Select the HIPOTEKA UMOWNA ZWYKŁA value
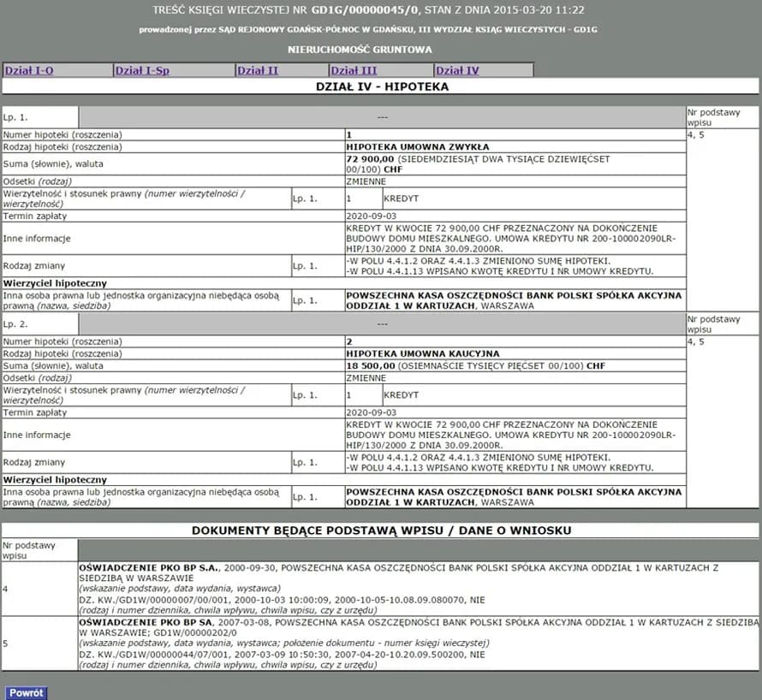Viewport: 762px width, 700px height. [417, 147]
